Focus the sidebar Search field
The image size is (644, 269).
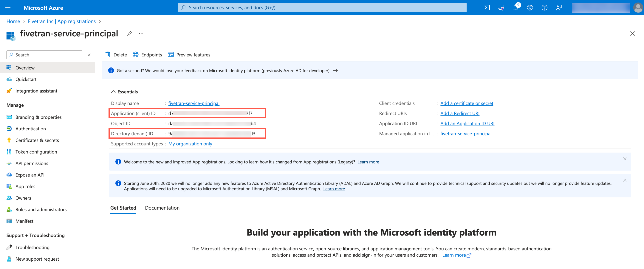[x=44, y=55]
